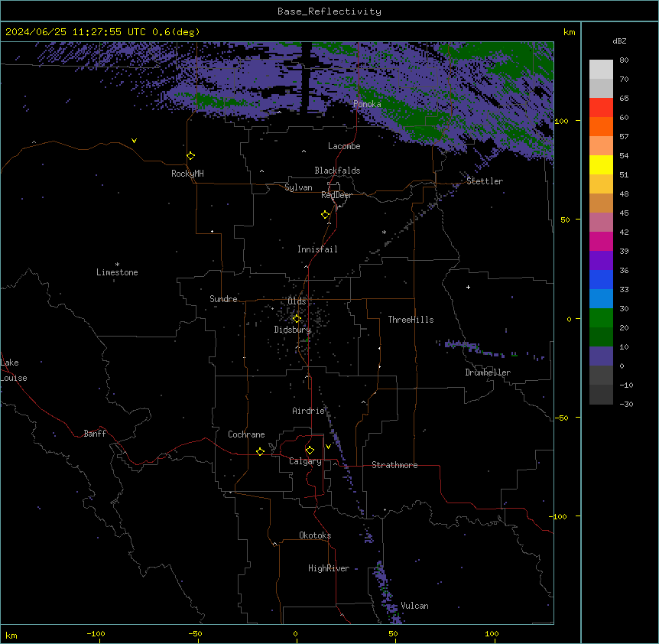Select the yellow diamond marker above Didsbury
Image resolution: width=659 pixels, height=644 pixels.
click(297, 319)
